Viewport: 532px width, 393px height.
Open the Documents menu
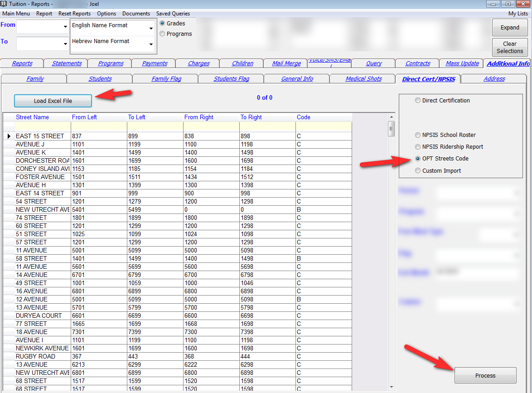[x=136, y=14]
